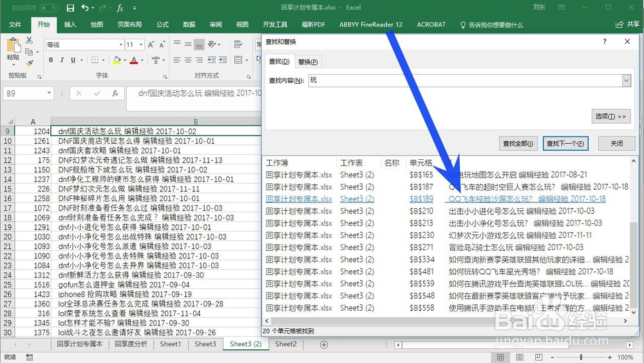
Task: Select the $B$210 search result row
Action: point(447,211)
